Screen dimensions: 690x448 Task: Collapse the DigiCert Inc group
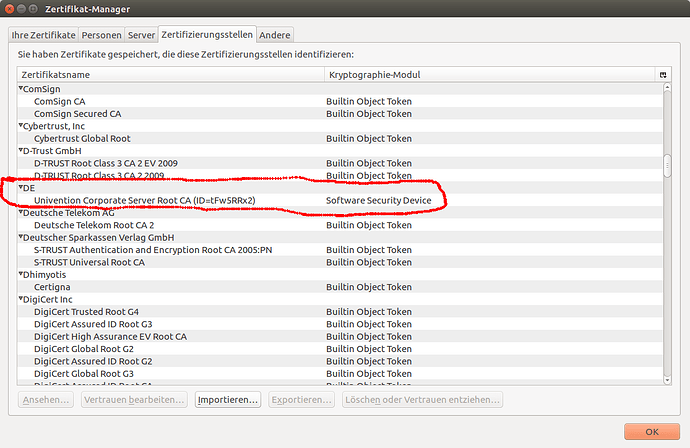(x=21, y=299)
